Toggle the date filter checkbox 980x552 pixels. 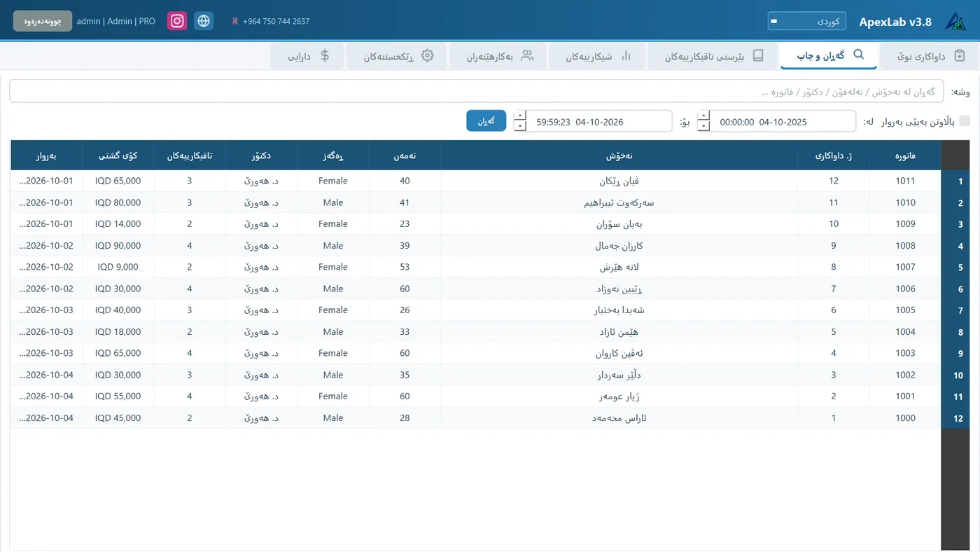(965, 121)
